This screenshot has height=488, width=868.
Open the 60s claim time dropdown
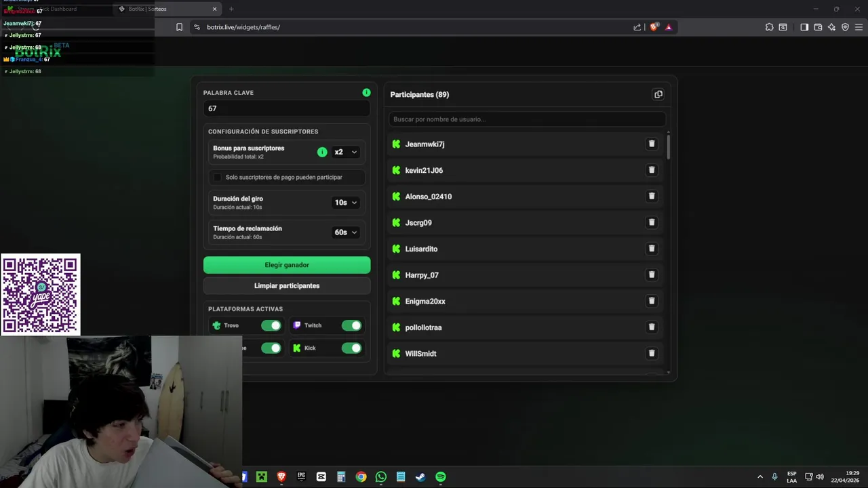[345, 232]
